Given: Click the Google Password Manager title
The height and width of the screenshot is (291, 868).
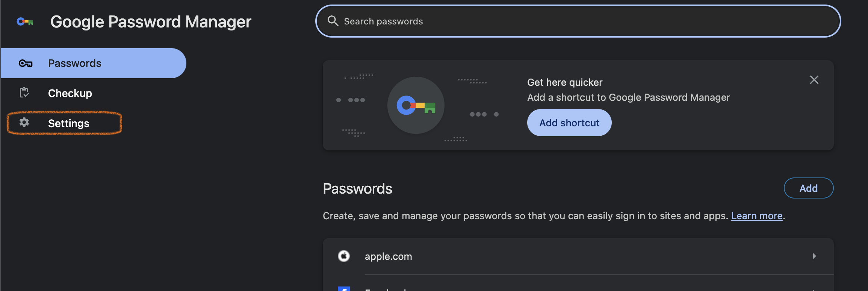Looking at the screenshot, I should tap(151, 22).
